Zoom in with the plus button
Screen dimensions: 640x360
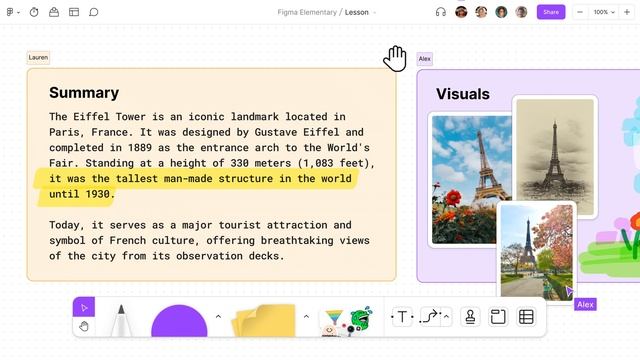[627, 12]
